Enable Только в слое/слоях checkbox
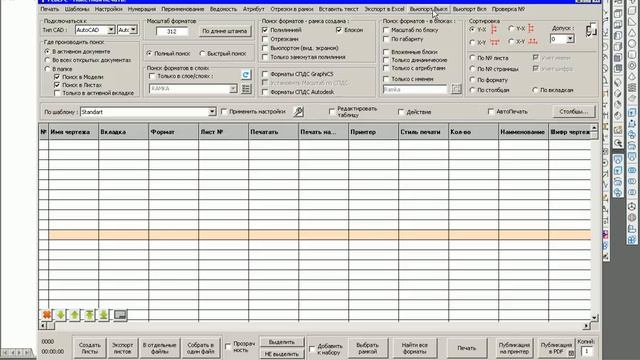 pos(152,76)
